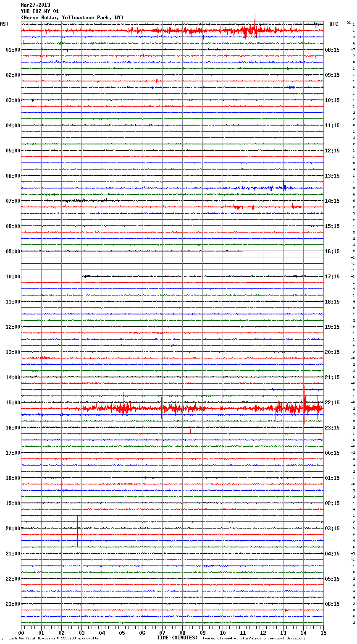Click the 00:15 UTC time label

(332, 453)
